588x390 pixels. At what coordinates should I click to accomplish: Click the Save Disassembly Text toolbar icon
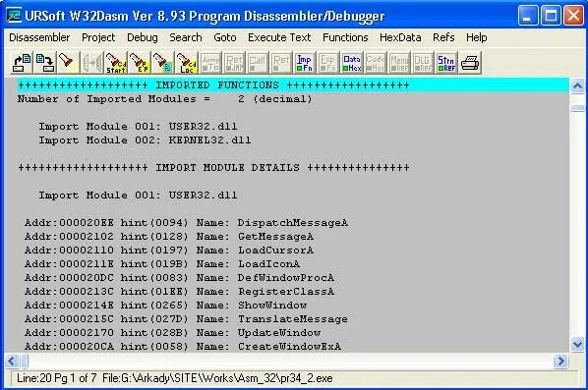click(x=44, y=63)
